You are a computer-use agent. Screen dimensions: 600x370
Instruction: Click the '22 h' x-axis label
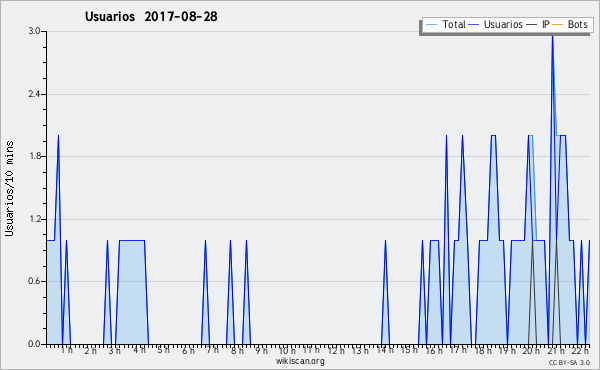click(x=581, y=350)
